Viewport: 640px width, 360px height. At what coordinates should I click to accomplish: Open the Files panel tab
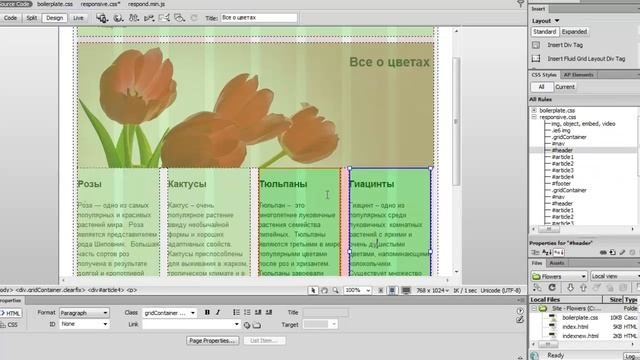537,263
